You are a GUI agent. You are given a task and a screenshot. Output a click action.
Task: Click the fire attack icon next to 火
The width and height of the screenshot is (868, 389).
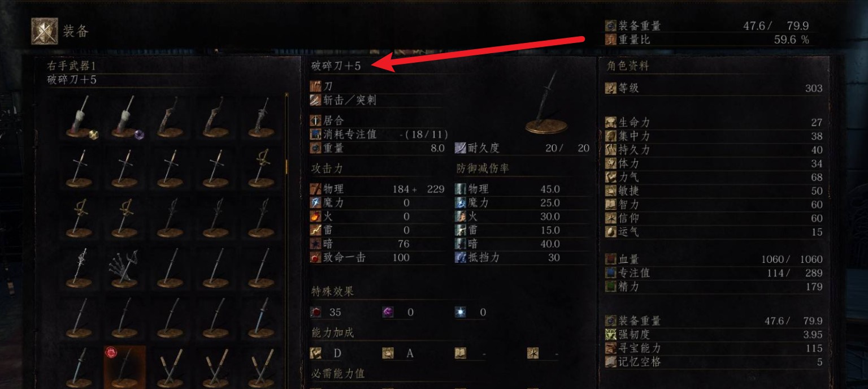coord(316,217)
